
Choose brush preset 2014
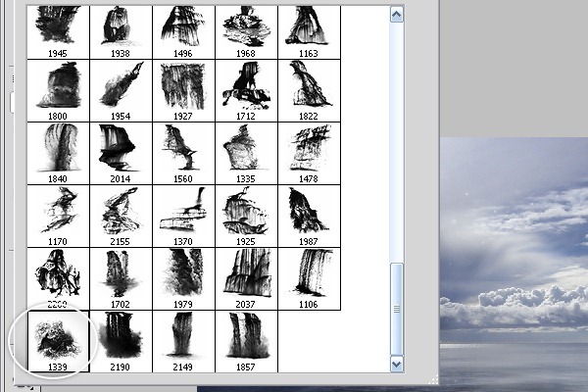[121, 154]
